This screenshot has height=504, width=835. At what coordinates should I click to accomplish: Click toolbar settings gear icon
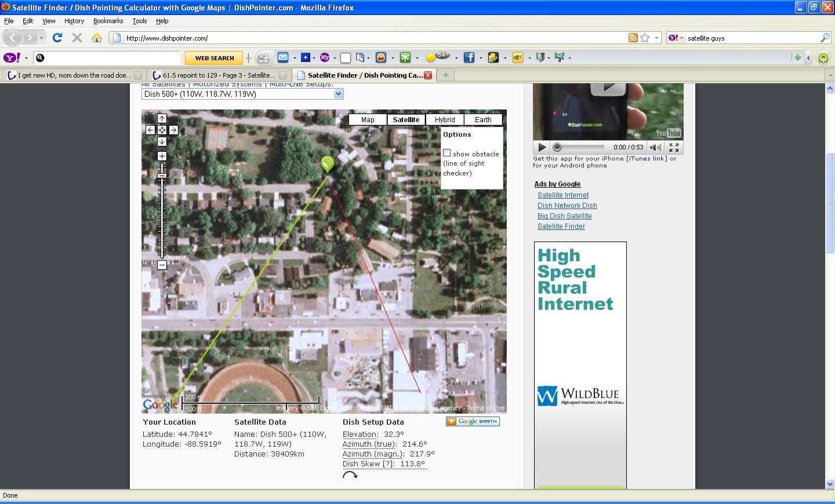823,57
